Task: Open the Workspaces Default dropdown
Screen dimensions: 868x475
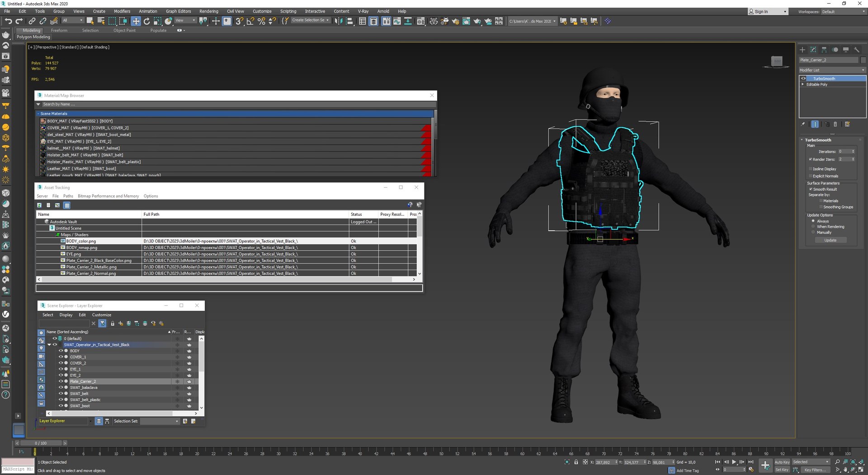Action: [x=843, y=12]
